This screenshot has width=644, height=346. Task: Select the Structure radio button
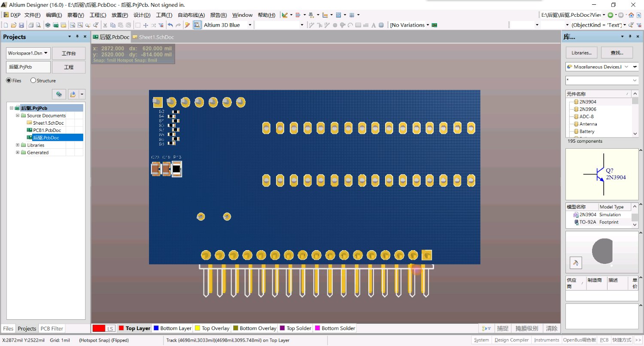(33, 80)
